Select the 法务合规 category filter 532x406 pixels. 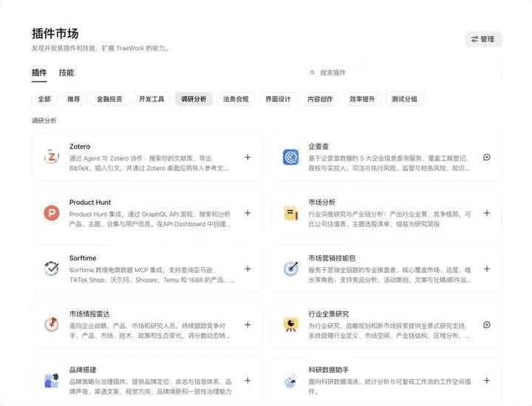pyautogui.click(x=236, y=99)
